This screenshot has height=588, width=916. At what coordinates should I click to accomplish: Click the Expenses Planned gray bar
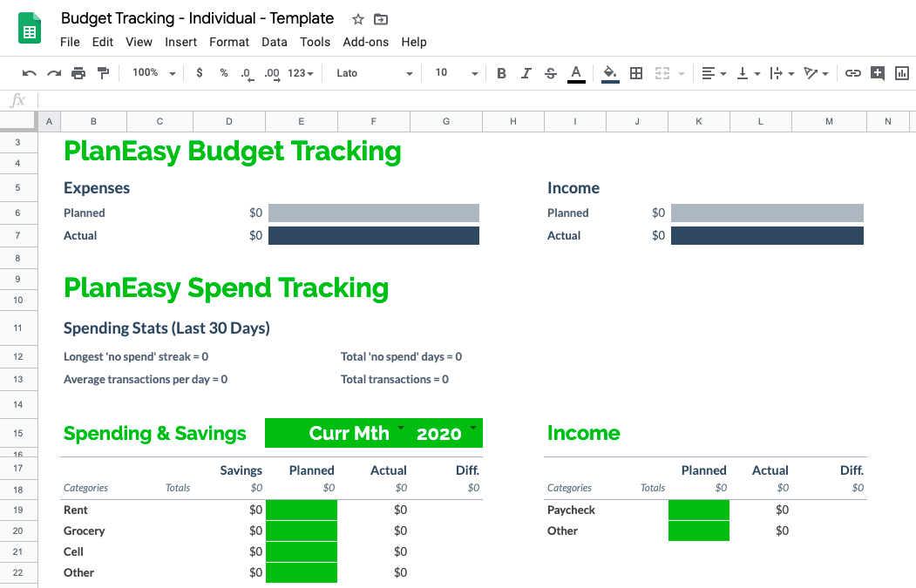pyautogui.click(x=374, y=213)
